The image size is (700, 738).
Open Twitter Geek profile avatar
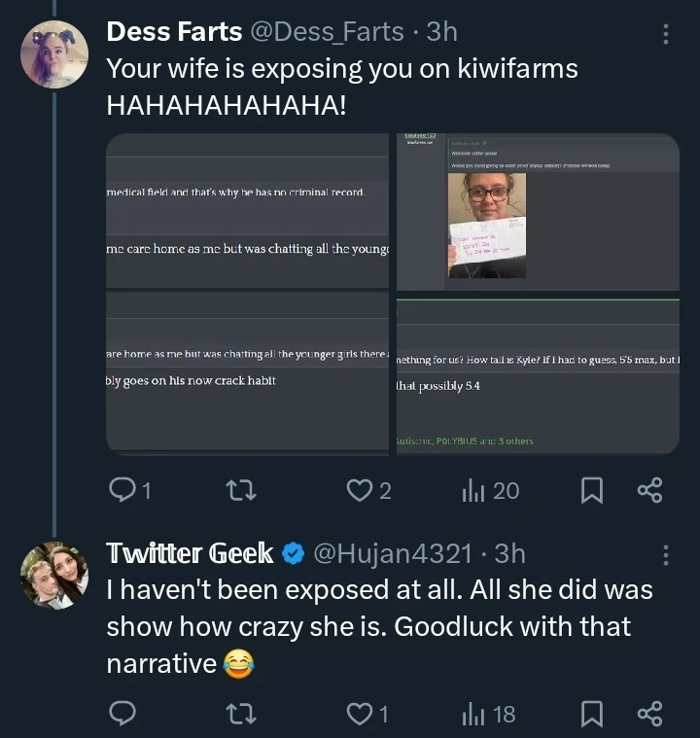[54, 576]
